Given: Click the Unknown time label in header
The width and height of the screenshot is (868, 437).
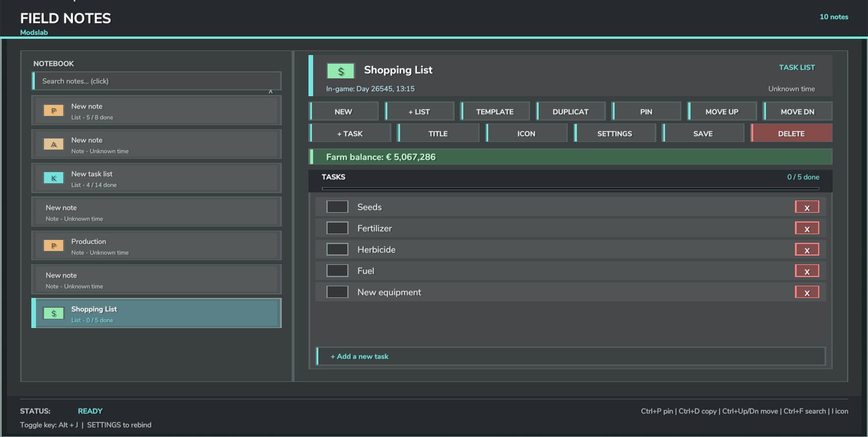Looking at the screenshot, I should tap(791, 89).
